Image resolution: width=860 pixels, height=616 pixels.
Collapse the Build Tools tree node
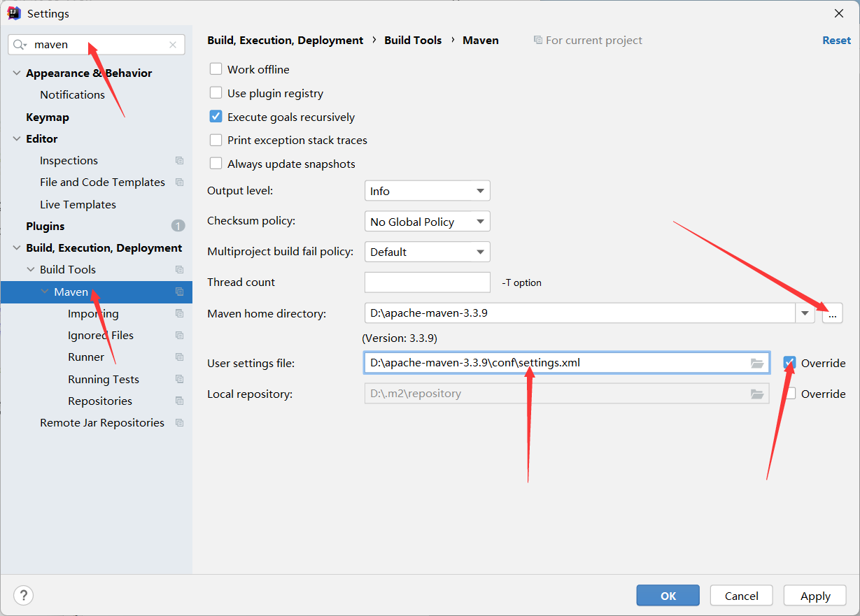coord(31,270)
